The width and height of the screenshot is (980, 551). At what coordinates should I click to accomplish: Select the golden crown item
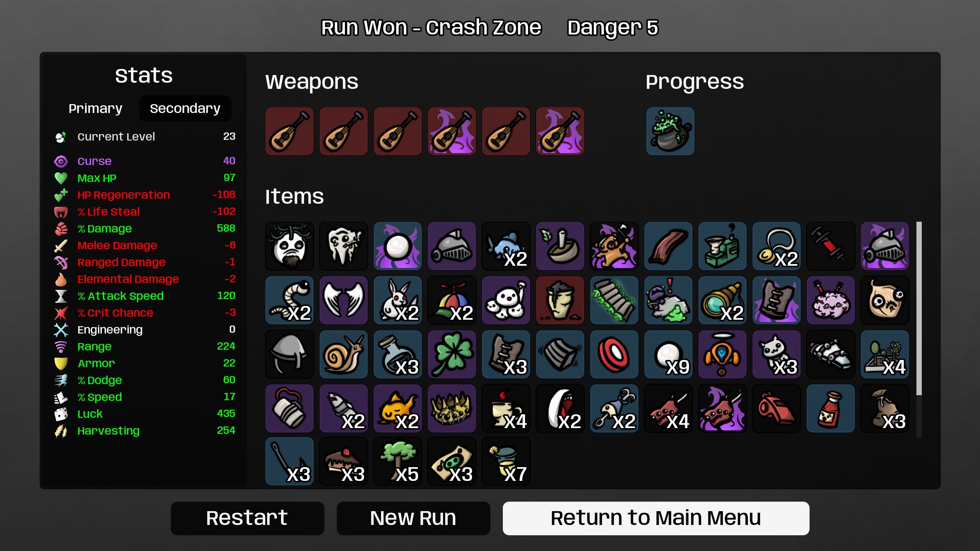pyautogui.click(x=452, y=409)
